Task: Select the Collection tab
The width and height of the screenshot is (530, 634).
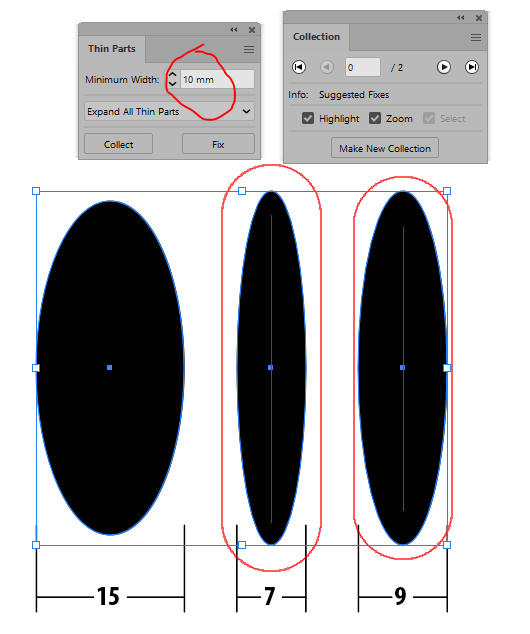Action: 316,37
